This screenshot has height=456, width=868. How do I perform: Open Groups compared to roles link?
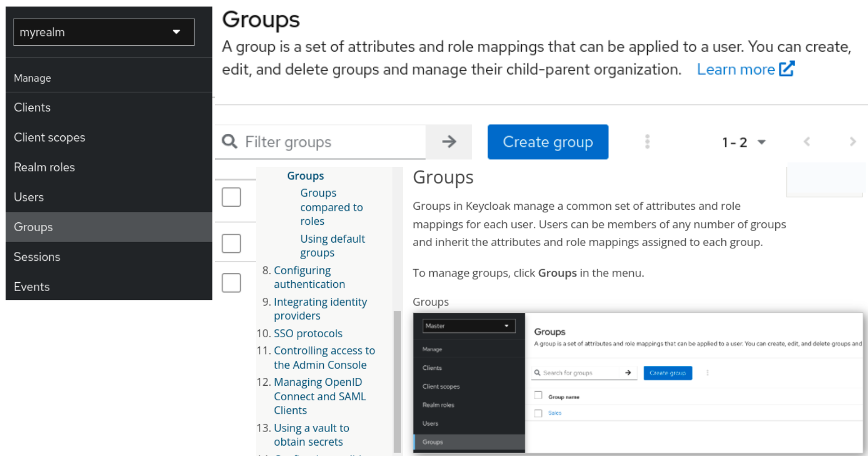[x=331, y=207]
